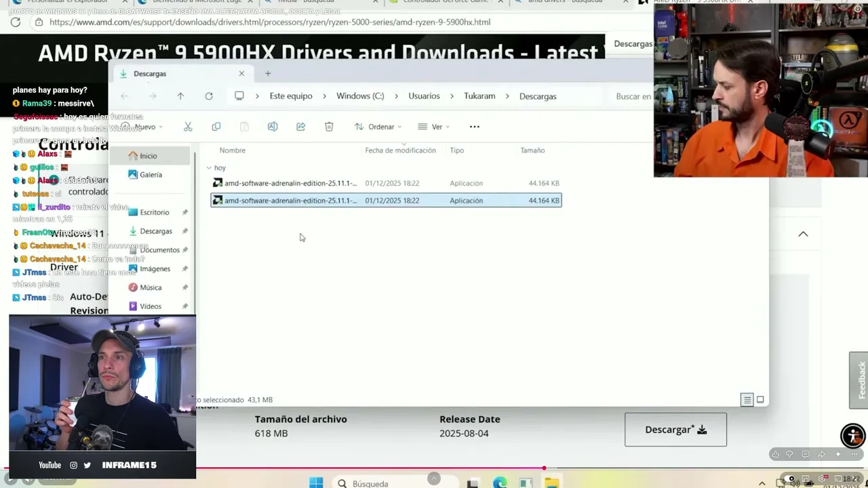Open Vídeos in the navigation pane
The width and height of the screenshot is (868, 488).
tap(151, 306)
